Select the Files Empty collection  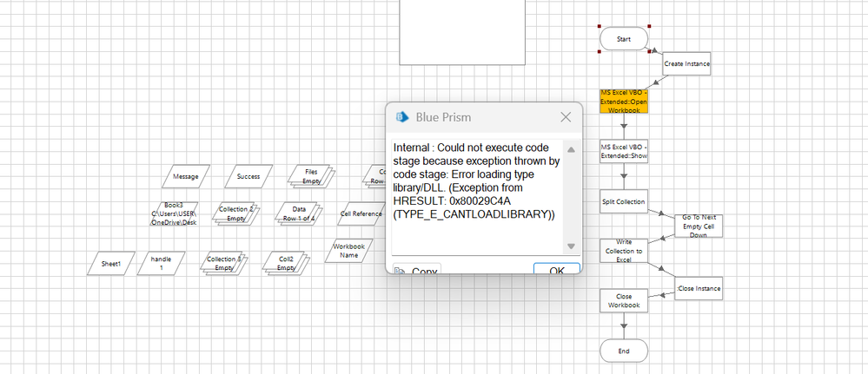click(x=310, y=176)
